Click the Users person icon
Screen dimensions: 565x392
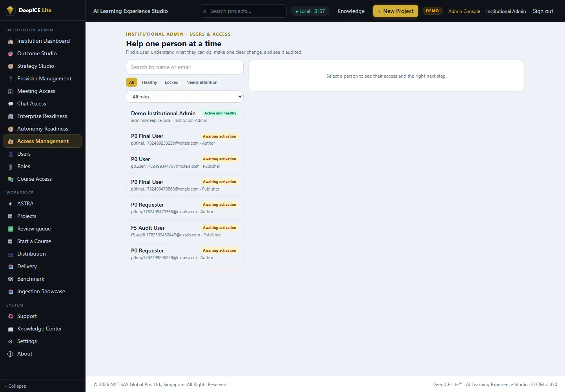tap(11, 154)
